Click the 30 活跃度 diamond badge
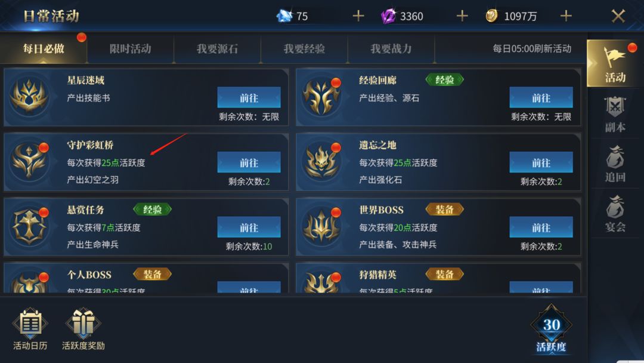The height and width of the screenshot is (363, 644). tap(551, 329)
